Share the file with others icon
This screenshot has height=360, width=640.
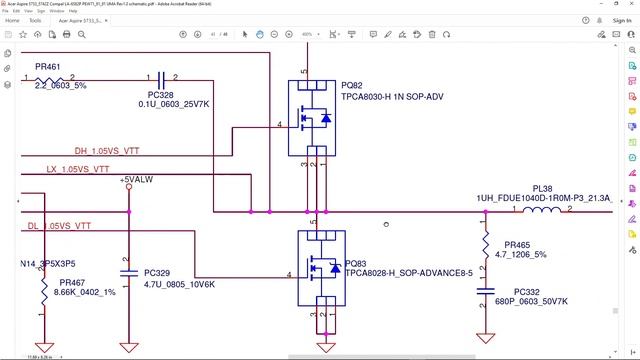[601, 35]
